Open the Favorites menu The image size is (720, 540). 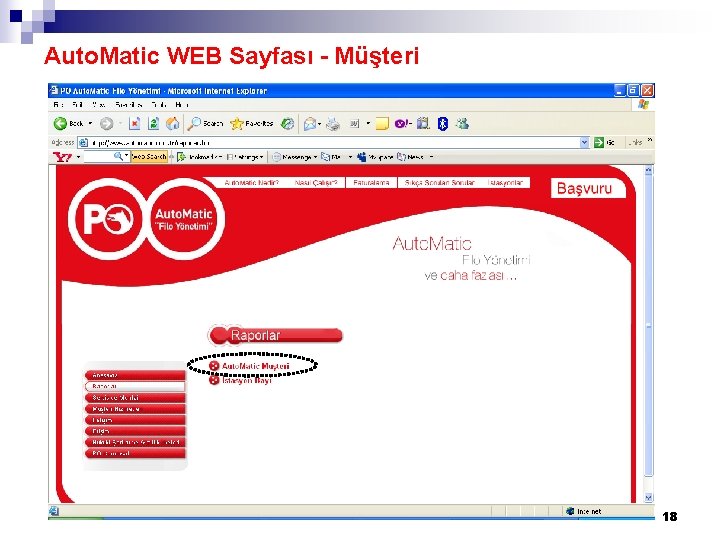[x=129, y=105]
